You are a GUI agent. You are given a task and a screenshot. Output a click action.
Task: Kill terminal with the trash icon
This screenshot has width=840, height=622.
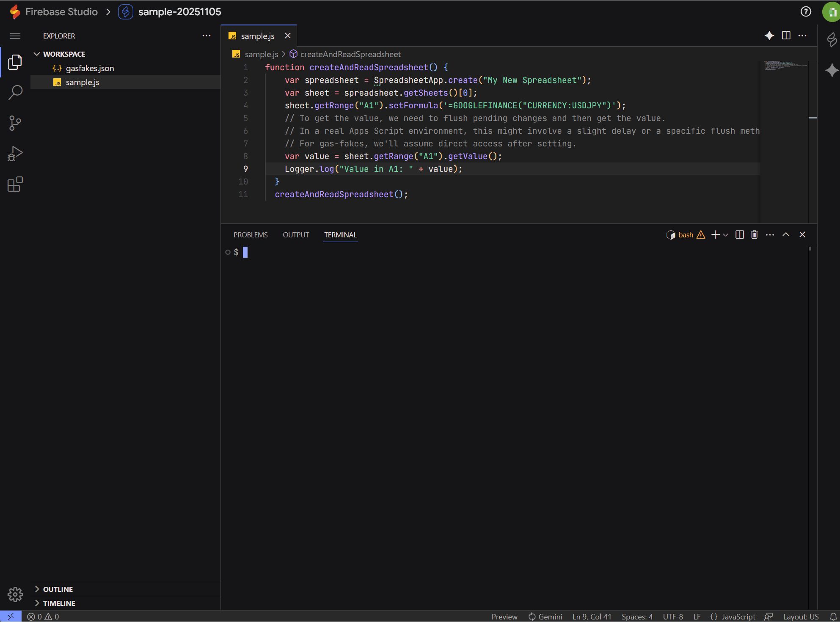(754, 235)
